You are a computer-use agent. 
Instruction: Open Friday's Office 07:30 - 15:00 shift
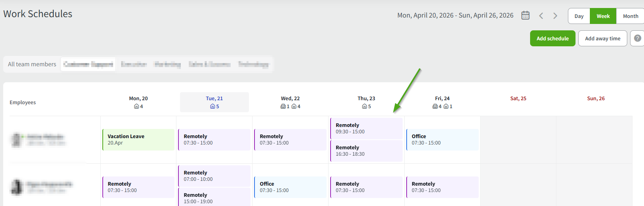[x=442, y=140]
